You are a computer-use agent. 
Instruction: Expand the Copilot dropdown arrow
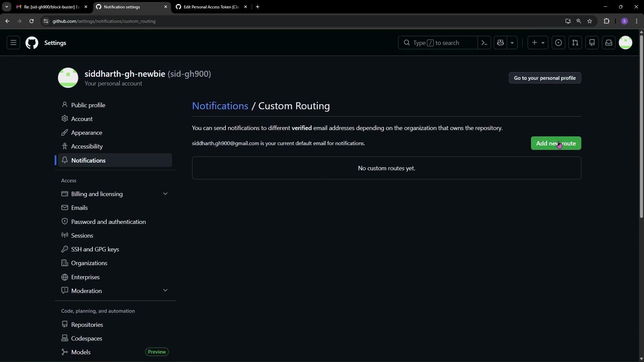[512, 43]
